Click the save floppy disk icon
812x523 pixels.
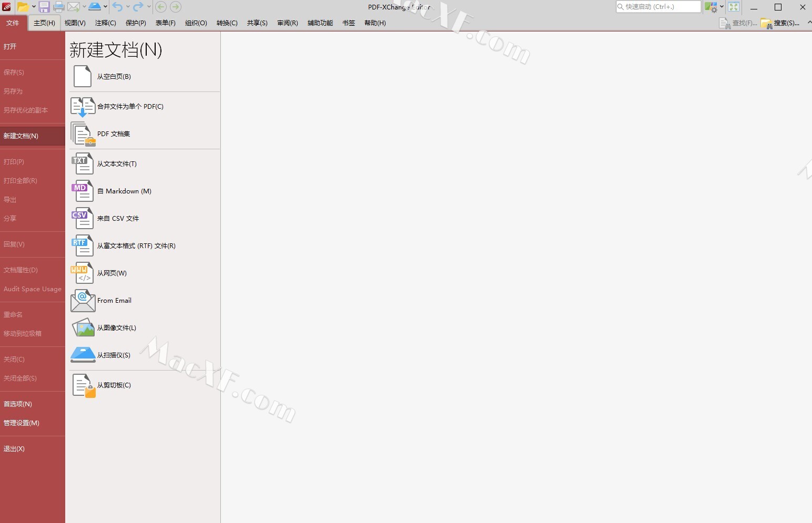tap(44, 7)
